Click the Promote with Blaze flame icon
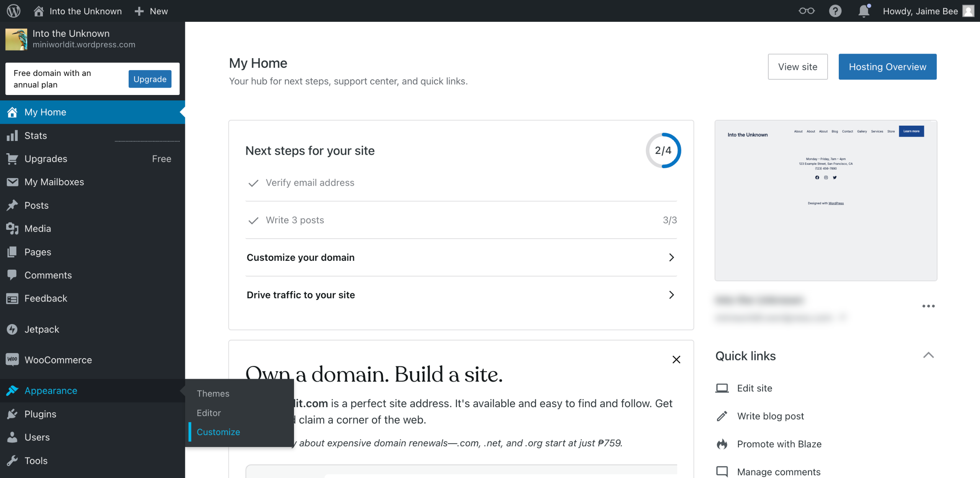The width and height of the screenshot is (980, 478). pyautogui.click(x=722, y=444)
